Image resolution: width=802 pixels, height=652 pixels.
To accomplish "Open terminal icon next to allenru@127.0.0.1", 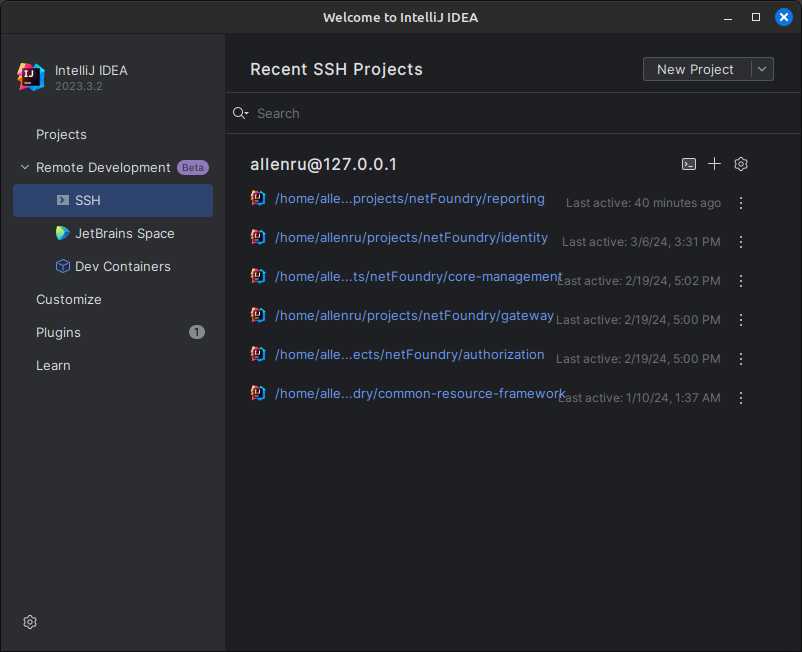I will [688, 164].
